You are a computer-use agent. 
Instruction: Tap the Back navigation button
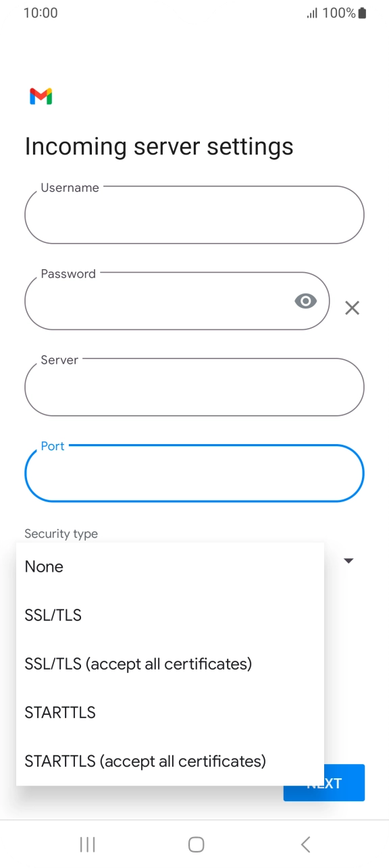[305, 844]
